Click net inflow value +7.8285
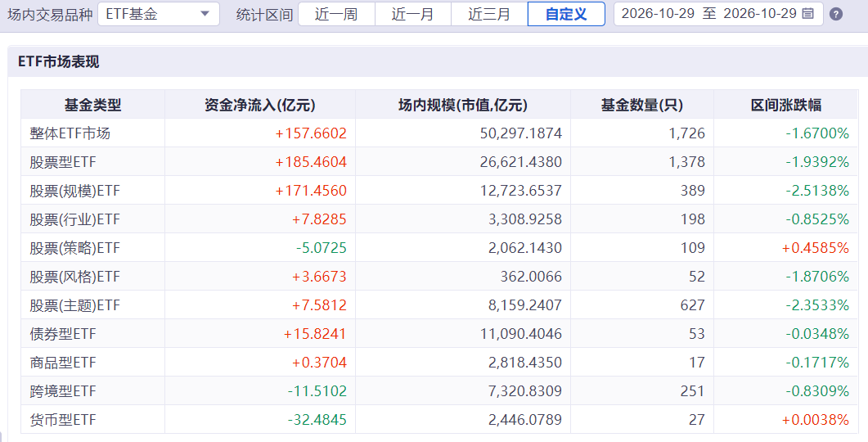 (x=319, y=219)
